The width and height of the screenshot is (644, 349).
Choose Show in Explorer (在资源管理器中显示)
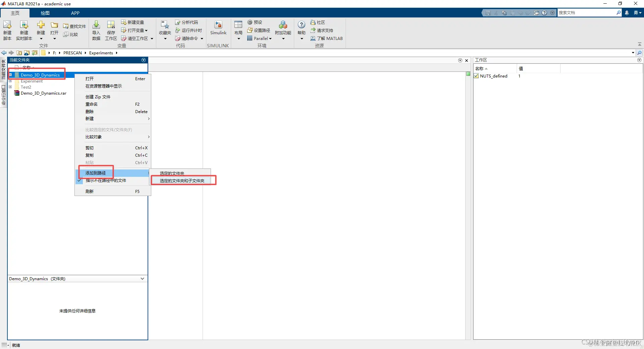point(112,86)
